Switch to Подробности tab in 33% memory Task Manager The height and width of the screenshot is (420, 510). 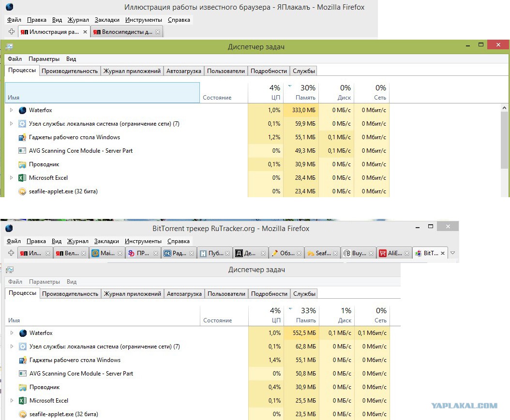[269, 294]
